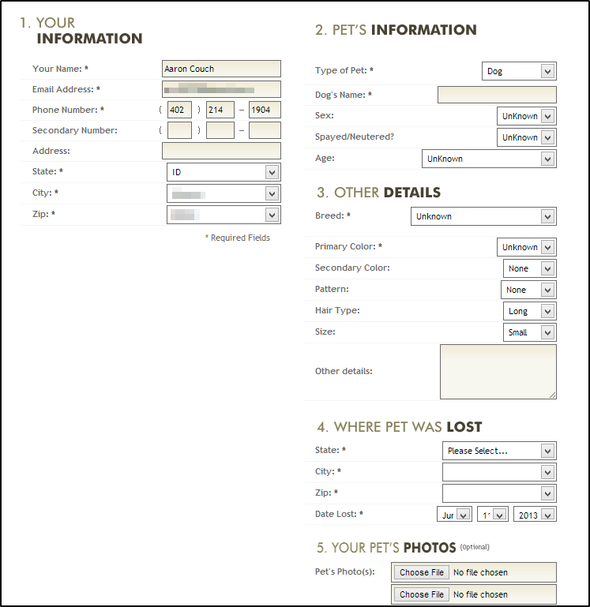The height and width of the screenshot is (607, 590).
Task: Open the Breed dropdown
Action: click(x=484, y=216)
